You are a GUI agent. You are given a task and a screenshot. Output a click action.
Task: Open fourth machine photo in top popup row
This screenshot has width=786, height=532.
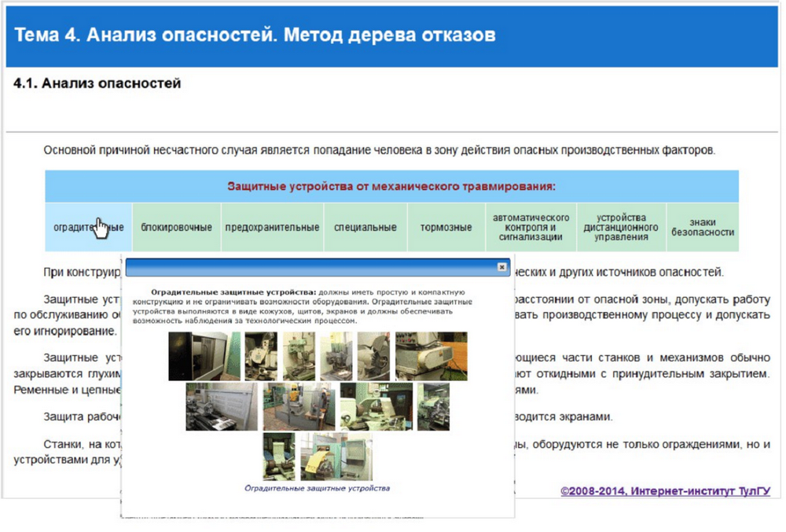click(336, 356)
